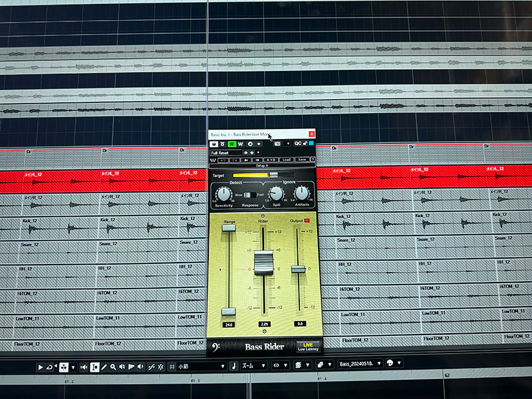Viewport: 532px width, 399px height.
Task: Click the musical note quantize icon
Action: click(x=233, y=366)
